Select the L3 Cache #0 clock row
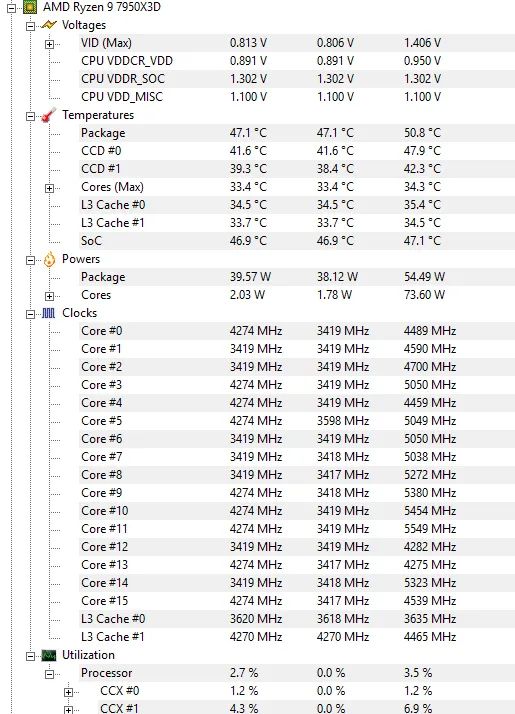The image size is (515, 714). click(297, 618)
